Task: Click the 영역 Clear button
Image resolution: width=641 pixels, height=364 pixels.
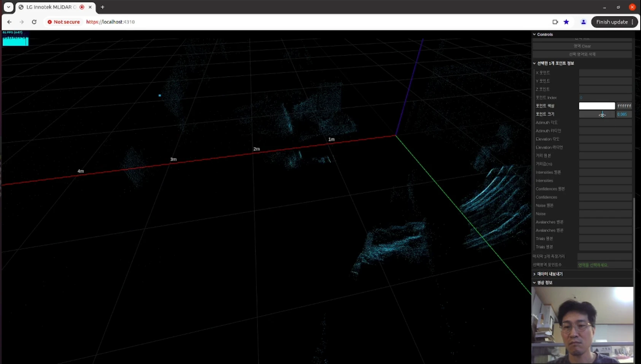Action: [582, 46]
